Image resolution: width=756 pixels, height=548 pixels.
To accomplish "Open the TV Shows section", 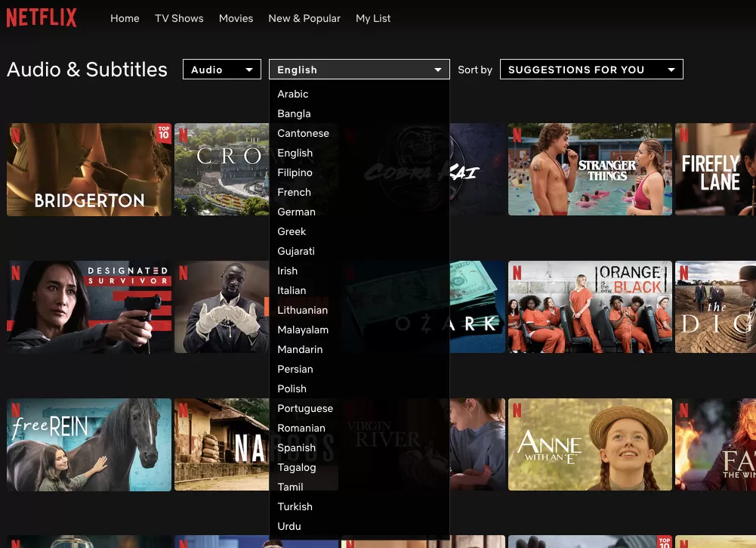I will (179, 18).
